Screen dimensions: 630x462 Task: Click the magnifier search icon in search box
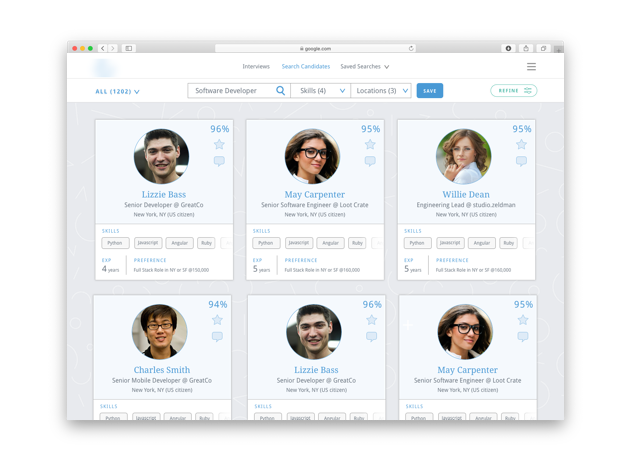point(280,91)
